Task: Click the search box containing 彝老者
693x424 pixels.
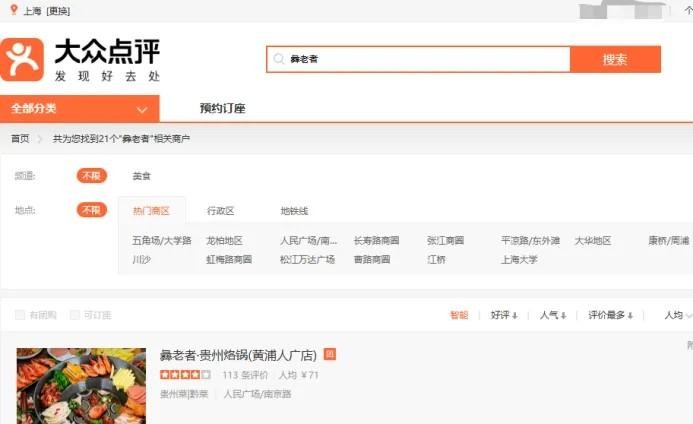Action: [418, 59]
